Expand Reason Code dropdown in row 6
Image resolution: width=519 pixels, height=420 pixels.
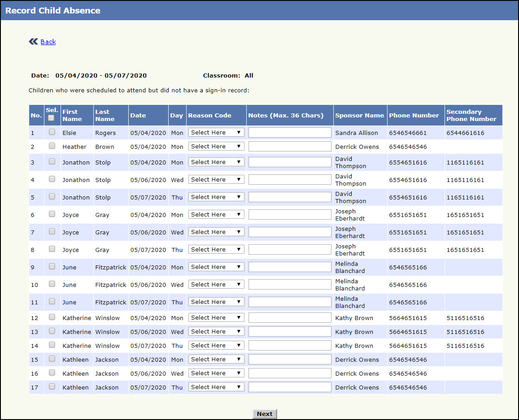[x=216, y=215]
